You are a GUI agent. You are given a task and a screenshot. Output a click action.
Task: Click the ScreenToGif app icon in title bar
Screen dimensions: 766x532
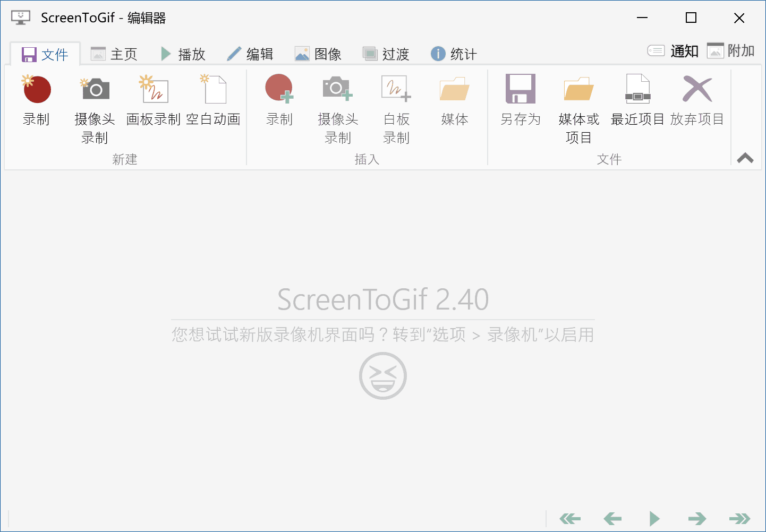(x=21, y=18)
